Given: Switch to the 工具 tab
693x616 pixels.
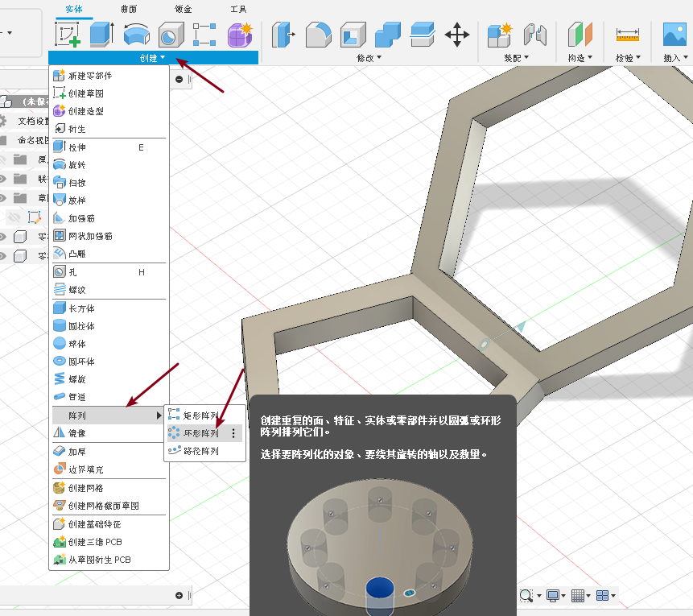Looking at the screenshot, I should coord(238,9).
